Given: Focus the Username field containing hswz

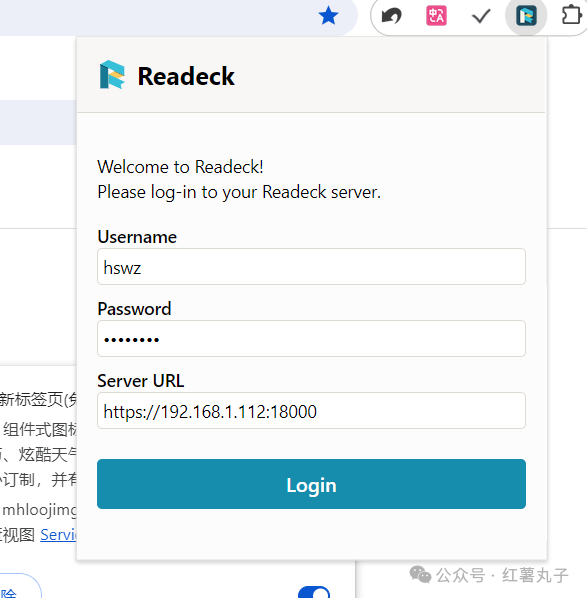Looking at the screenshot, I should 311,267.
